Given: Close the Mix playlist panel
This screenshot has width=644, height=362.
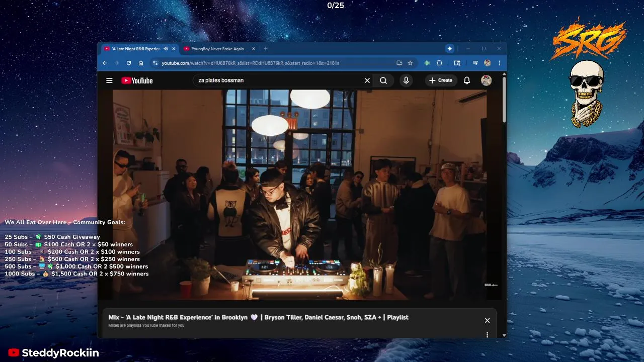Looking at the screenshot, I should point(487,320).
